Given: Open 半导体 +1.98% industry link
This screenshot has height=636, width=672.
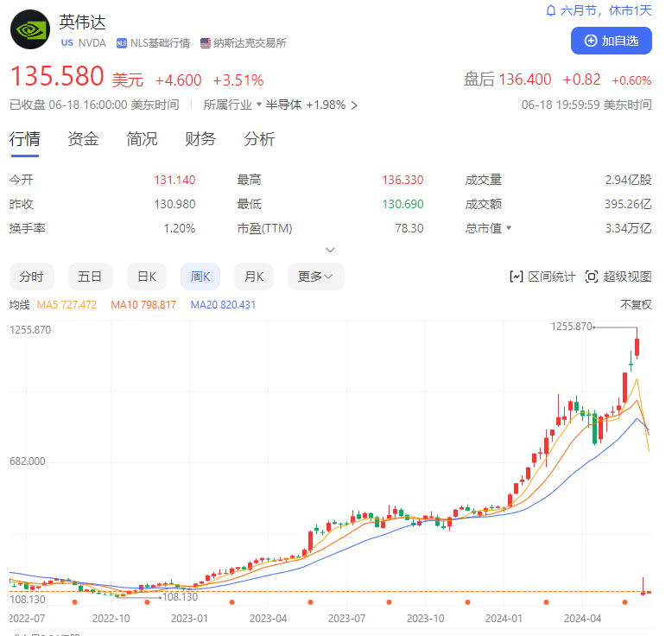Looking at the screenshot, I should coord(312,105).
